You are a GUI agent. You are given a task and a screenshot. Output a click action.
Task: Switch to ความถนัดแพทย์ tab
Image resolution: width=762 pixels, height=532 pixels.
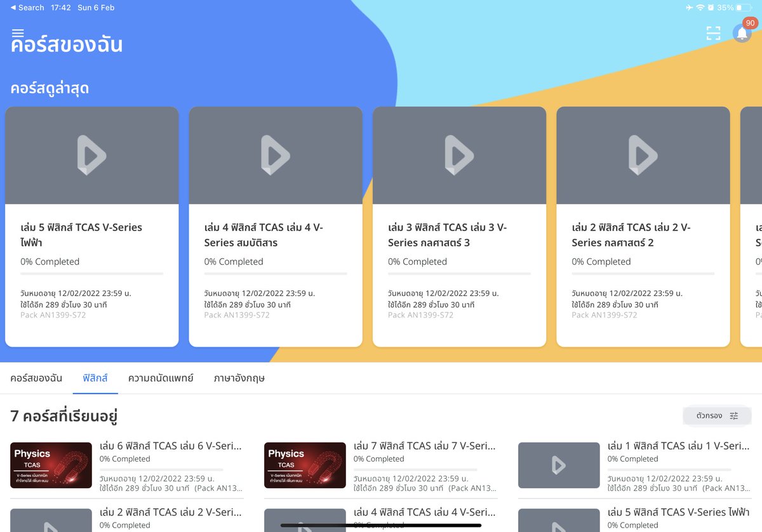click(161, 378)
